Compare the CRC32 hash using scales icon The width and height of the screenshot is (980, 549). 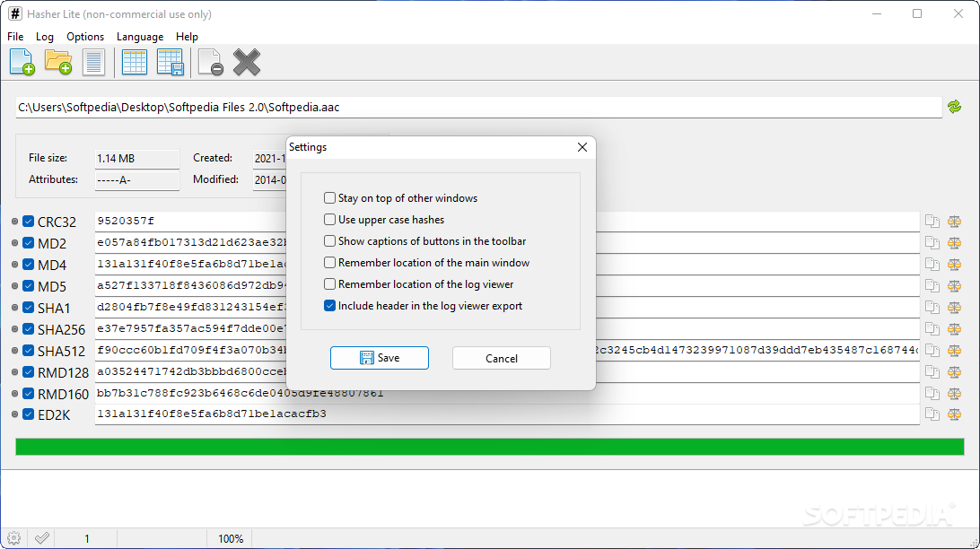954,221
